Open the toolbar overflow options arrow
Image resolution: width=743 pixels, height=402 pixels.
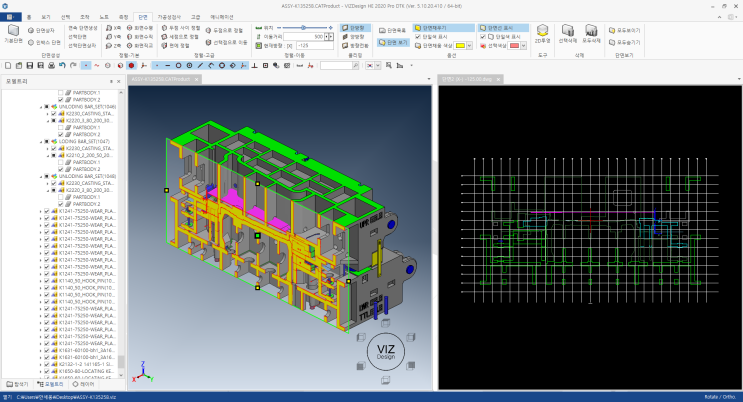pyautogui.click(x=411, y=65)
